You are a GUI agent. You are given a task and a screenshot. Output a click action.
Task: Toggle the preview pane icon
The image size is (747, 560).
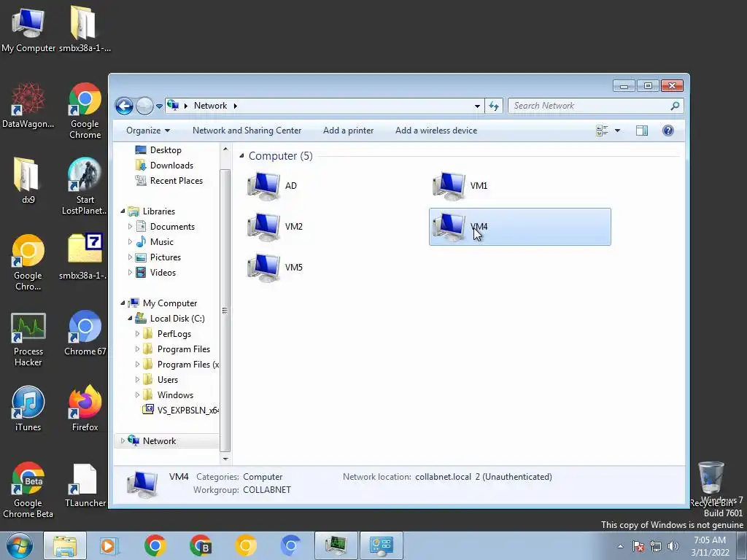click(x=642, y=131)
